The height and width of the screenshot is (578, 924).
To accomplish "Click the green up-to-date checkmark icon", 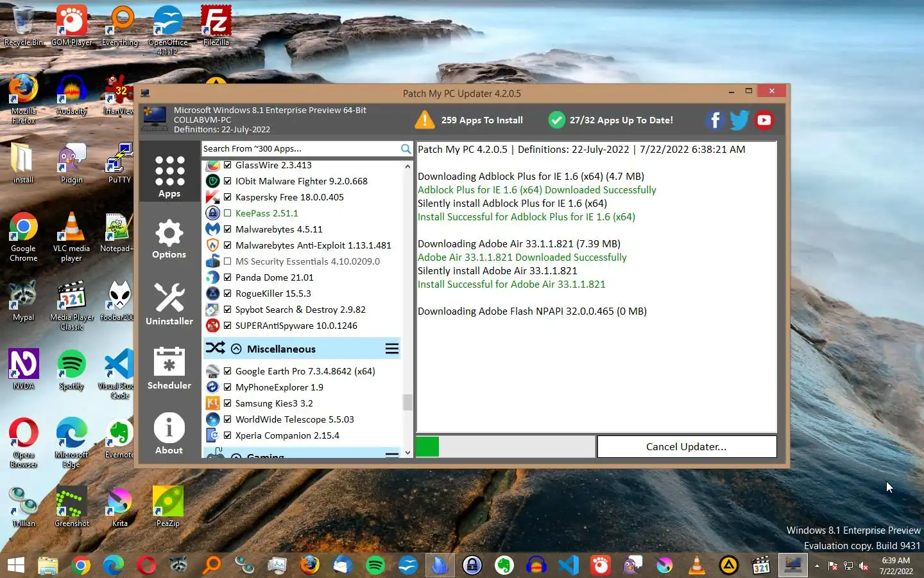I will click(556, 120).
